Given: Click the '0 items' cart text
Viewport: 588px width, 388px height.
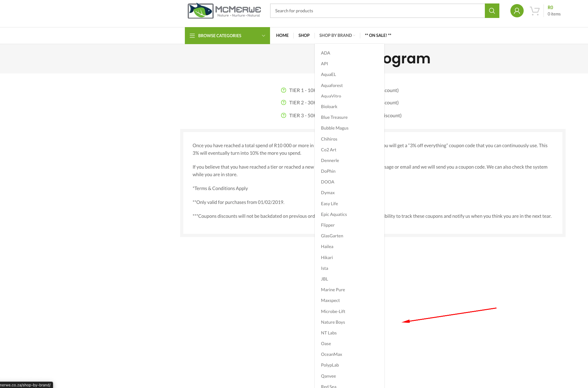Looking at the screenshot, I should (x=554, y=14).
